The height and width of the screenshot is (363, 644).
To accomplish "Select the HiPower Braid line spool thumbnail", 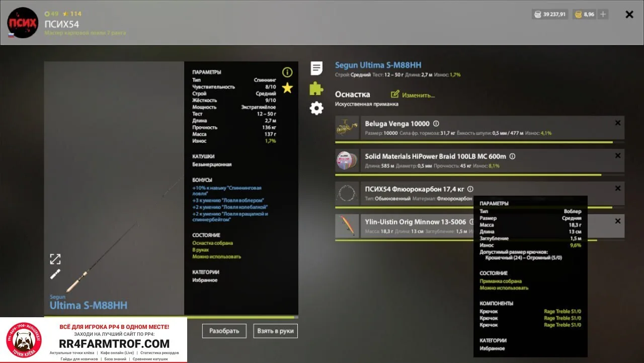I will 347,160.
